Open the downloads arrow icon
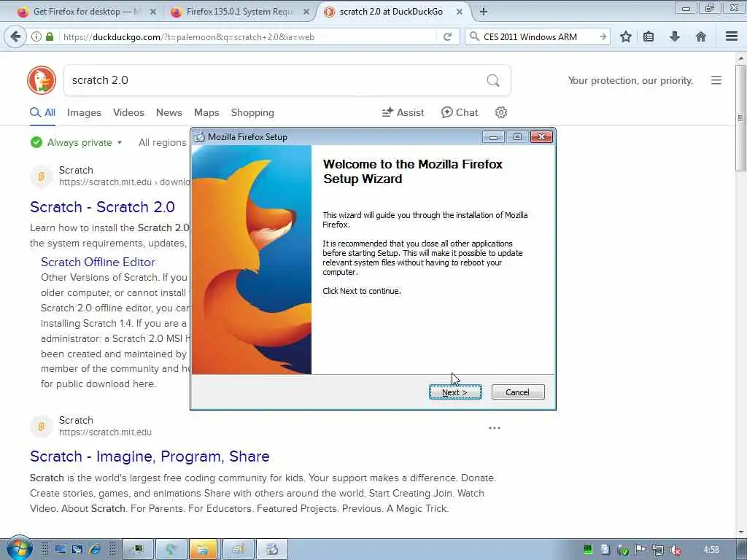Viewport: 747px width, 560px height. pos(675,36)
